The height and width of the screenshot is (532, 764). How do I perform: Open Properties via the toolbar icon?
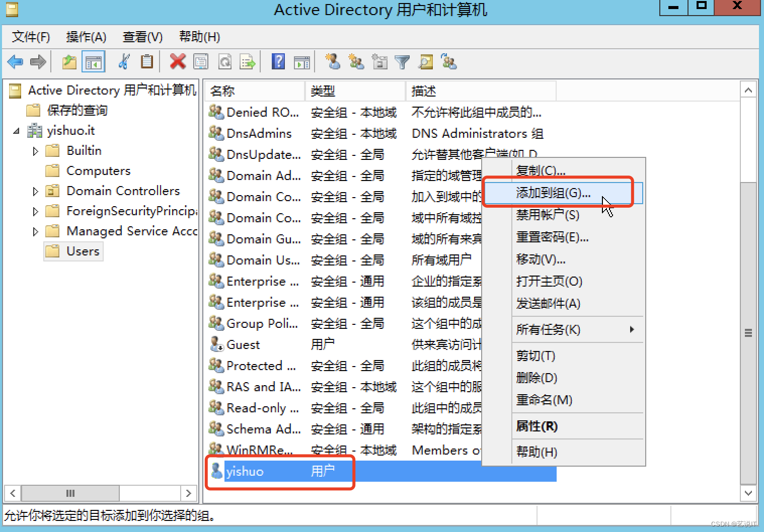[x=201, y=62]
